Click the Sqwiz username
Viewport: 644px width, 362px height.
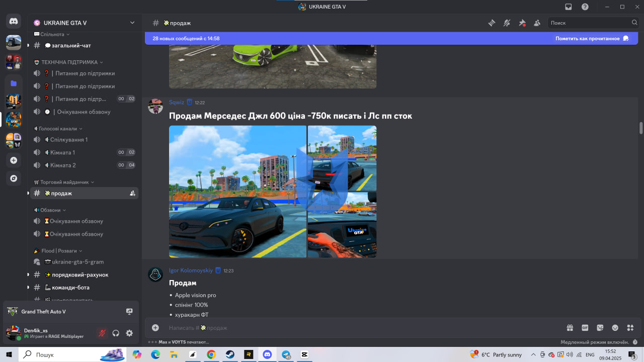(x=177, y=103)
